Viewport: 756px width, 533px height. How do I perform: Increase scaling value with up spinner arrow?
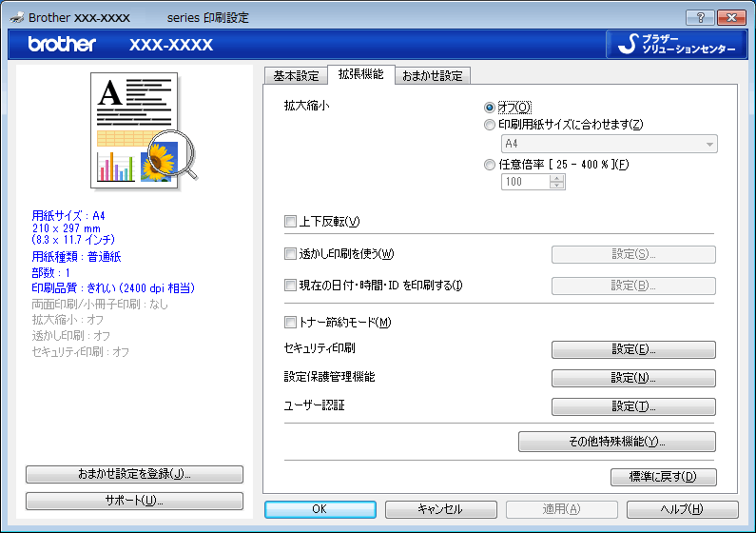tap(557, 178)
